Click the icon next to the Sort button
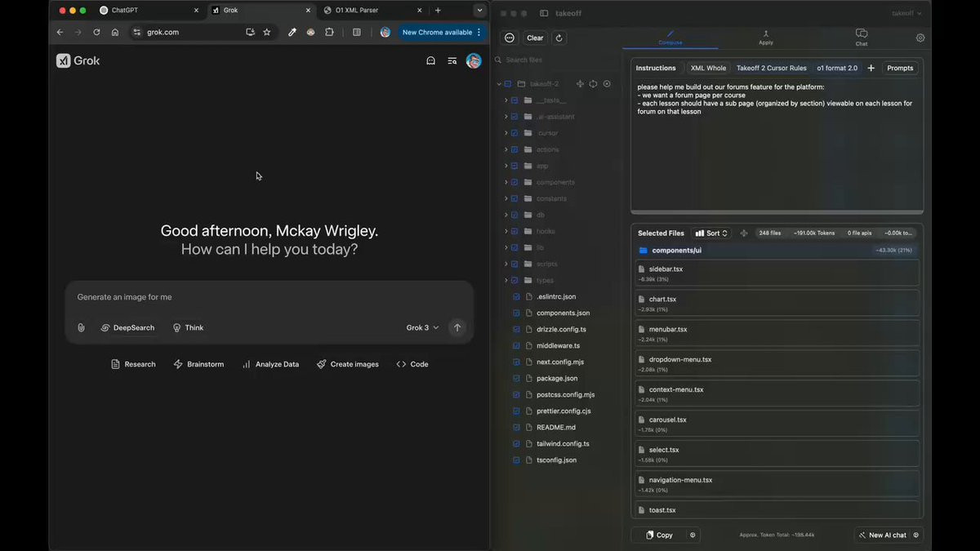The image size is (980, 551). tap(744, 233)
